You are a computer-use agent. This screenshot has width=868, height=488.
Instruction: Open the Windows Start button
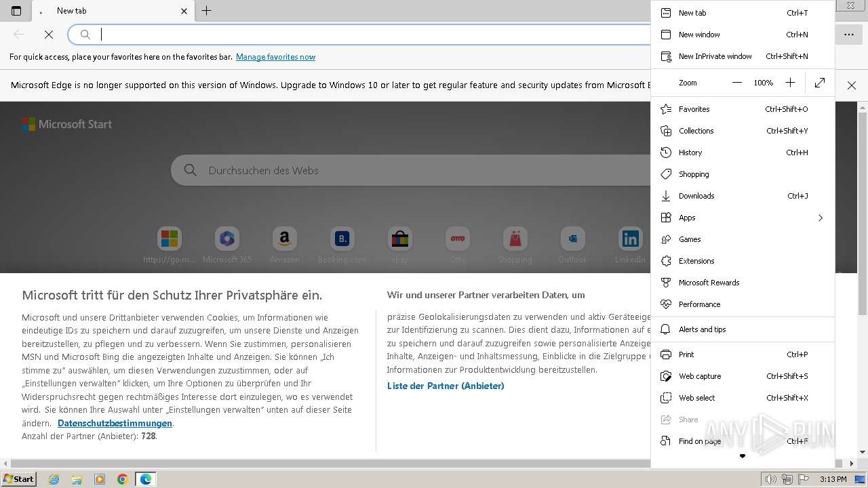coord(18,479)
